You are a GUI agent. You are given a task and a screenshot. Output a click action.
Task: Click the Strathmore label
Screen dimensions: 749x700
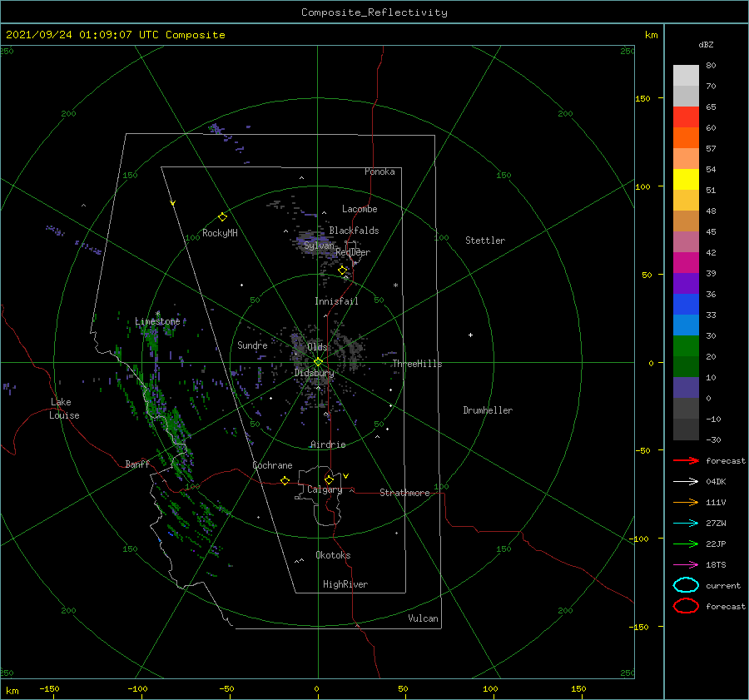coord(404,493)
